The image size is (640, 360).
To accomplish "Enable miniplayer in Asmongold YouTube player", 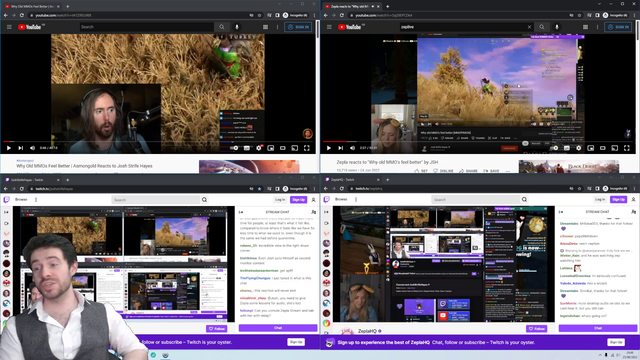I will click(x=271, y=148).
